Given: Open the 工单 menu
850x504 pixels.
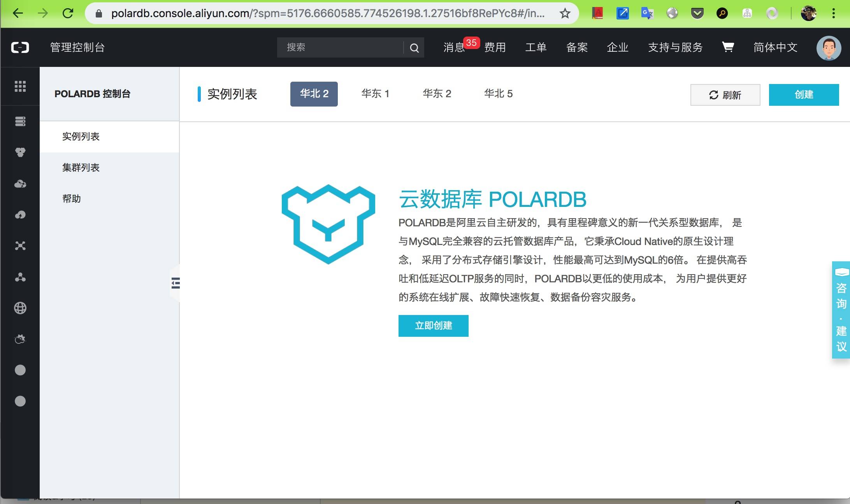Looking at the screenshot, I should coord(536,47).
